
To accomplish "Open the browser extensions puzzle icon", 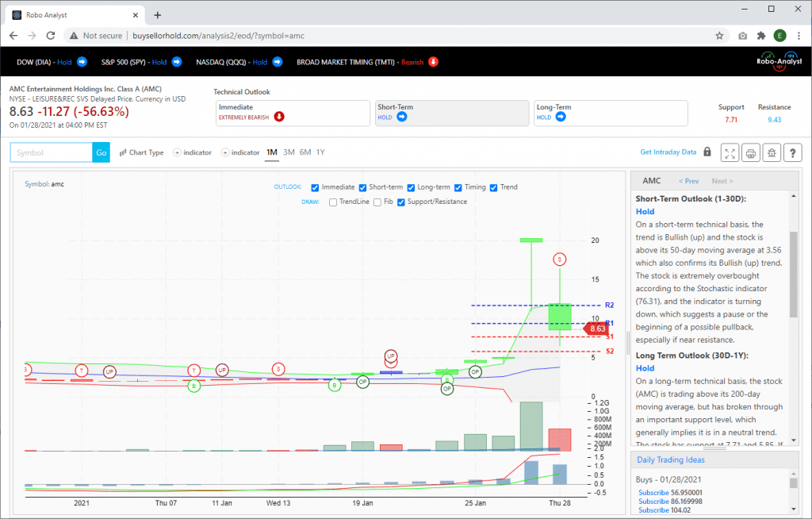I will [760, 36].
